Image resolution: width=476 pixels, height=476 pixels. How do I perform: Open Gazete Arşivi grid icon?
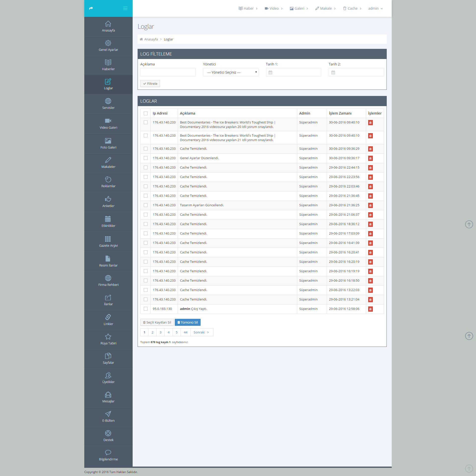coord(108,239)
